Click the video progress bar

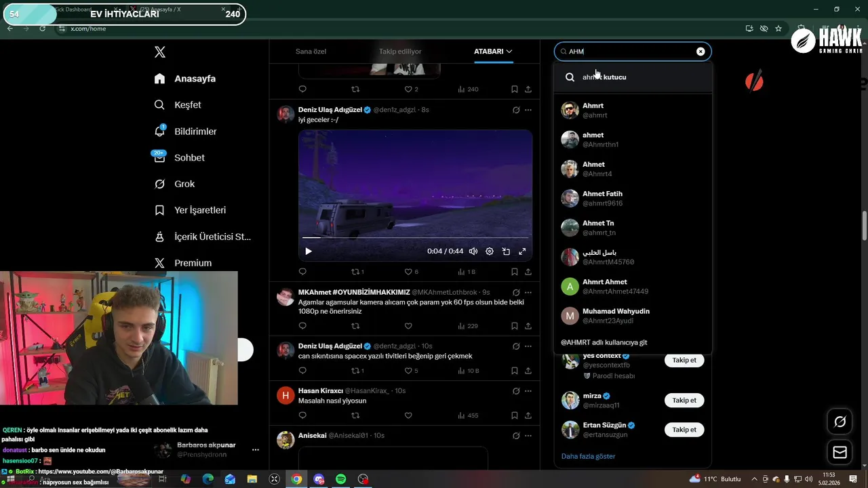415,238
